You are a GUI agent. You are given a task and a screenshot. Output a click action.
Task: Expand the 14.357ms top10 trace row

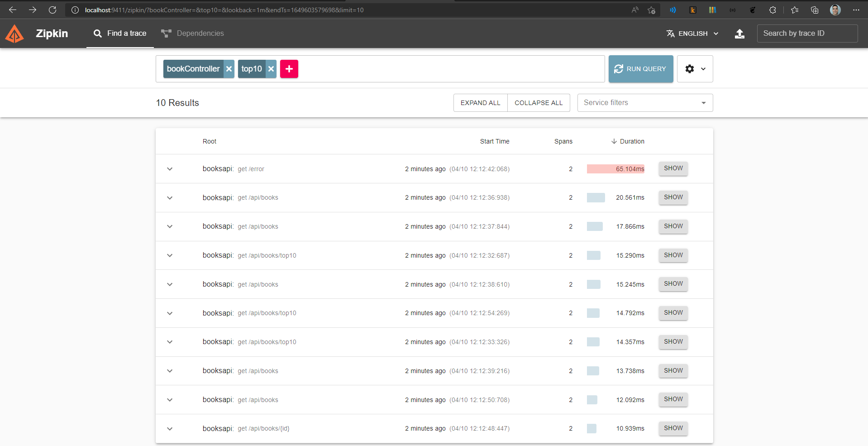click(x=170, y=342)
